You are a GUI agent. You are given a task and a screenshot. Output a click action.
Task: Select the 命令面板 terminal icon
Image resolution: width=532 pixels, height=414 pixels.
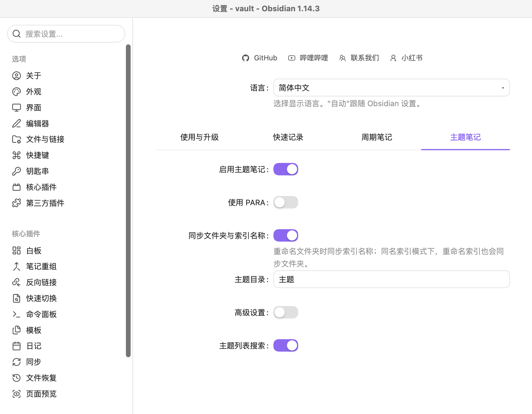point(17,314)
